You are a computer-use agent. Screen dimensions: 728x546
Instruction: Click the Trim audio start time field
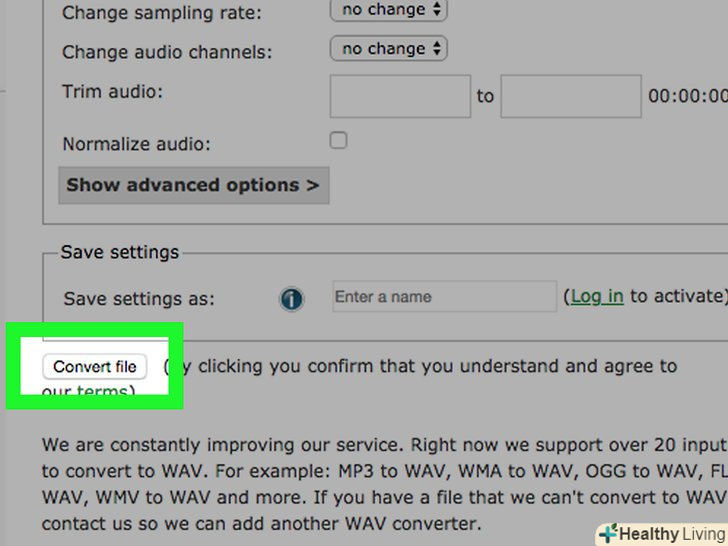pyautogui.click(x=400, y=96)
